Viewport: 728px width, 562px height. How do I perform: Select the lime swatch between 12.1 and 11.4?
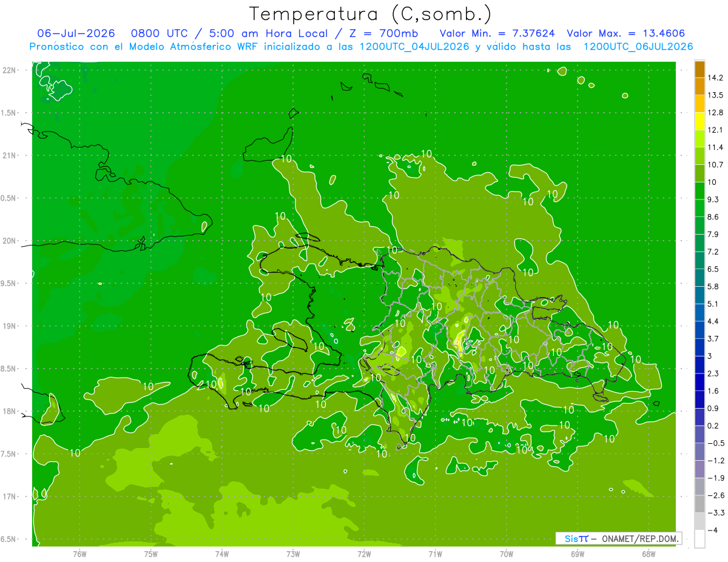pyautogui.click(x=699, y=139)
